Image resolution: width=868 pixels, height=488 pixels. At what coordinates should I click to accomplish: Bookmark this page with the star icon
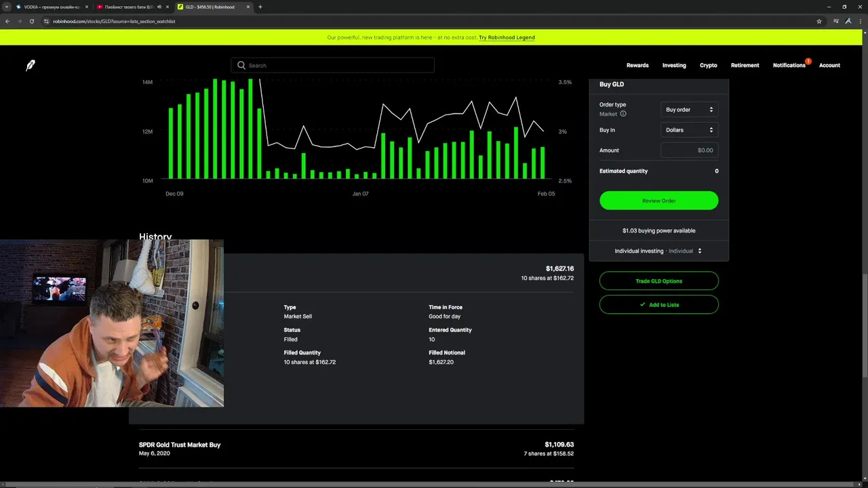[x=819, y=21]
